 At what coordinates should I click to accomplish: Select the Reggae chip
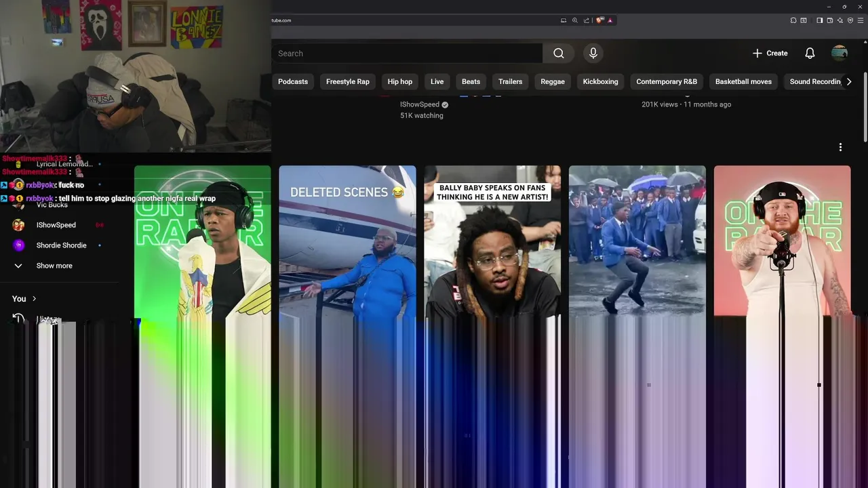(553, 81)
